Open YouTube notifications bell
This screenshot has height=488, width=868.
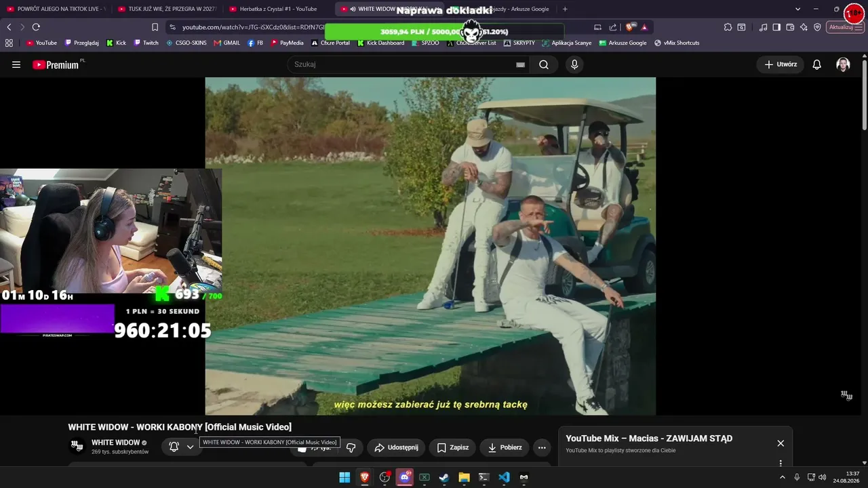pyautogui.click(x=817, y=64)
